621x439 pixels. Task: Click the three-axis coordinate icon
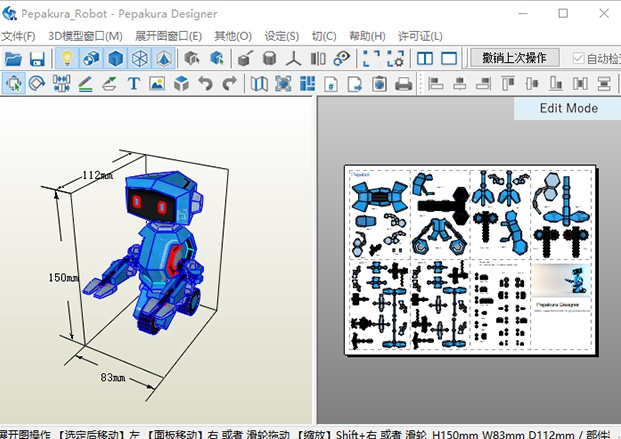[293, 59]
